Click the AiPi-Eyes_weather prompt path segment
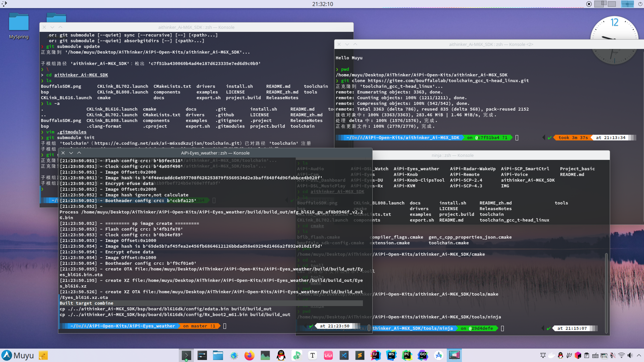The image size is (644, 362). click(122, 326)
